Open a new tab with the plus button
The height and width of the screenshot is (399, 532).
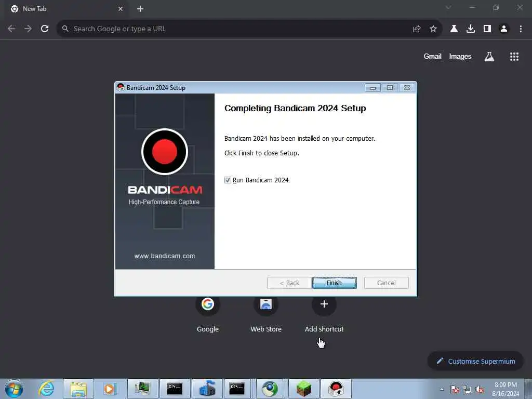coord(140,9)
